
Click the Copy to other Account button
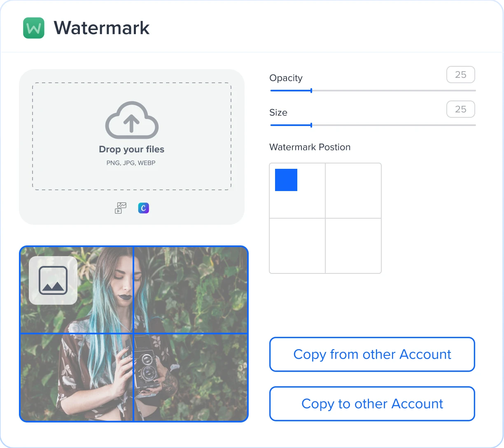[x=372, y=404]
